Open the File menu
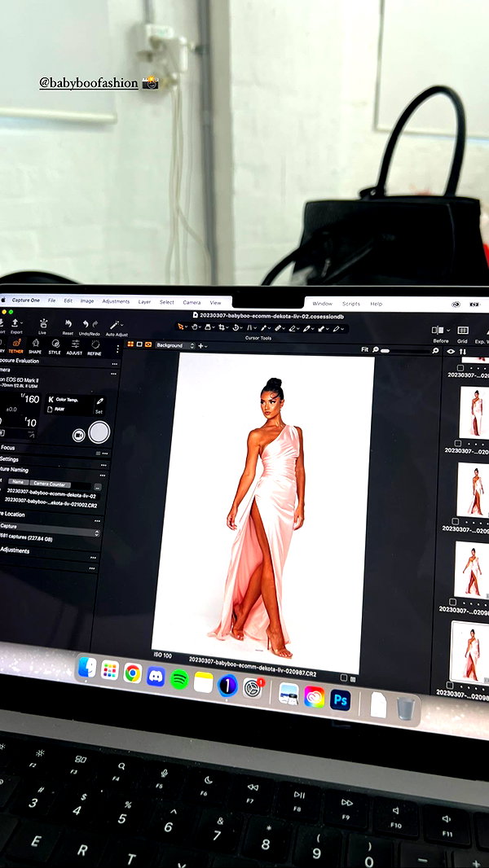489x868 pixels. click(51, 300)
